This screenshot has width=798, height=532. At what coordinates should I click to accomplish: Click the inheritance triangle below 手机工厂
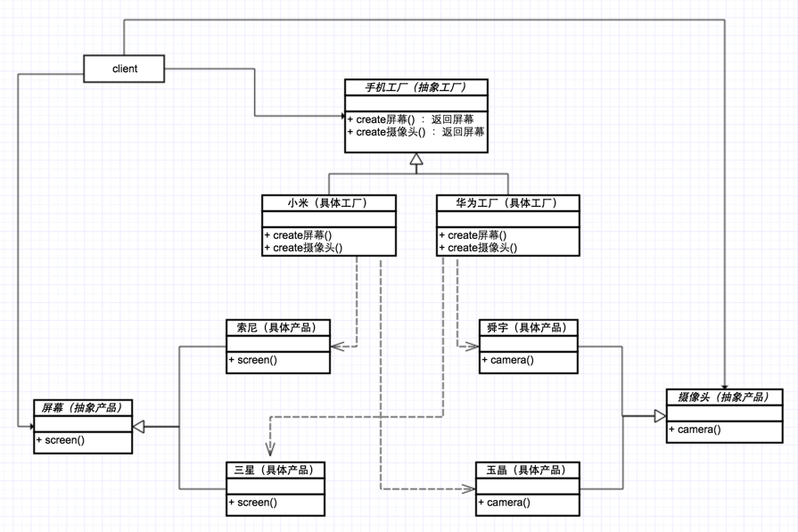[x=416, y=160]
